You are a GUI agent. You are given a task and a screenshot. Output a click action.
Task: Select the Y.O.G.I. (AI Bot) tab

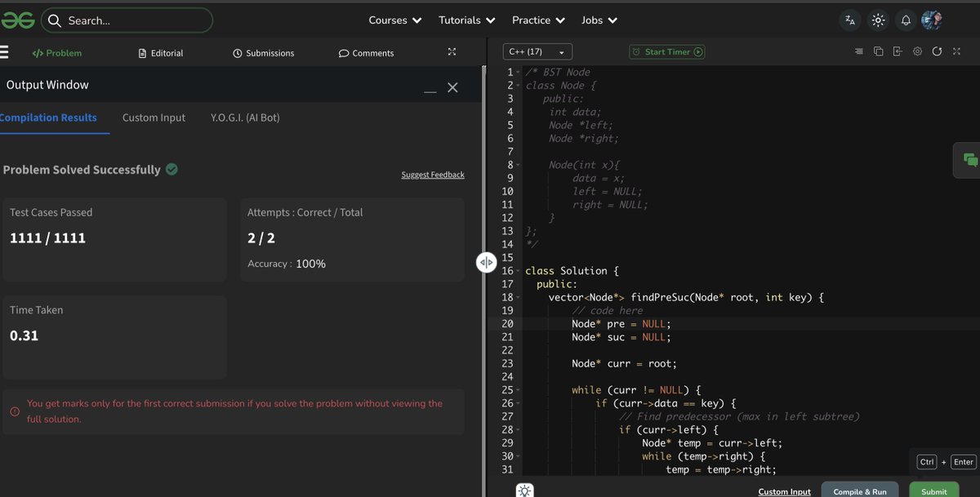[245, 118]
